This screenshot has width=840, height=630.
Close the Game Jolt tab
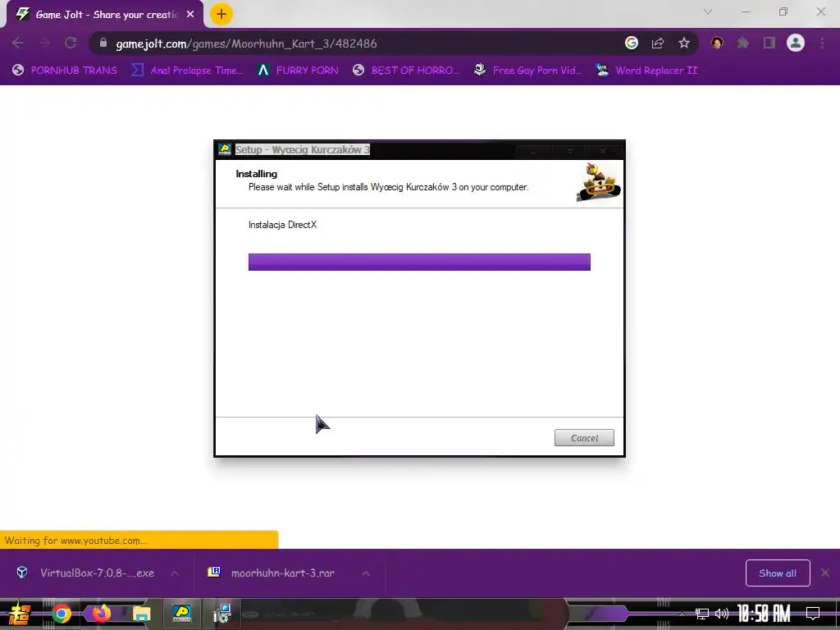(190, 15)
